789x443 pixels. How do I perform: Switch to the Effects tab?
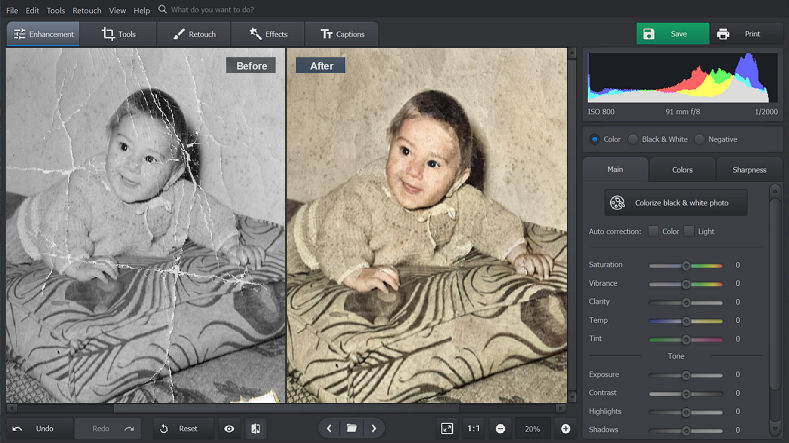click(268, 34)
